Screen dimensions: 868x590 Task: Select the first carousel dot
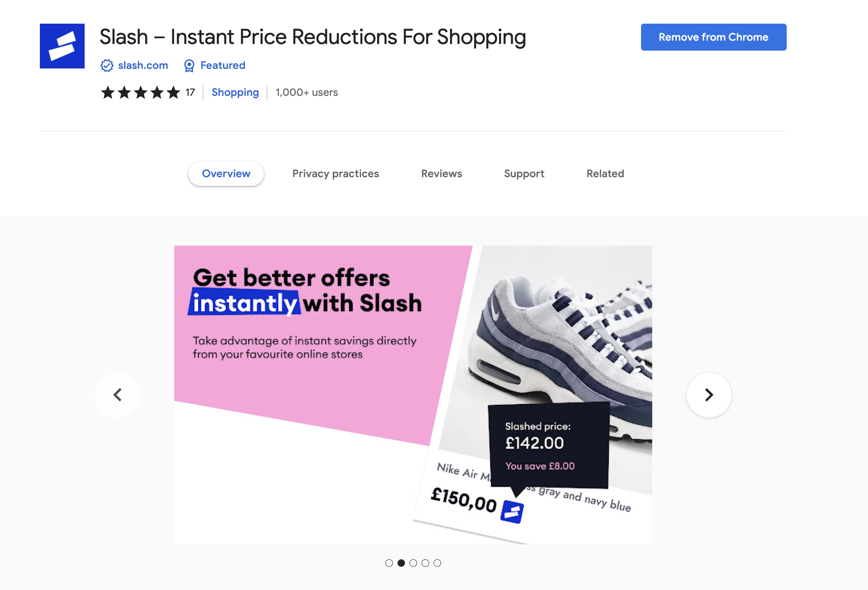coord(389,563)
